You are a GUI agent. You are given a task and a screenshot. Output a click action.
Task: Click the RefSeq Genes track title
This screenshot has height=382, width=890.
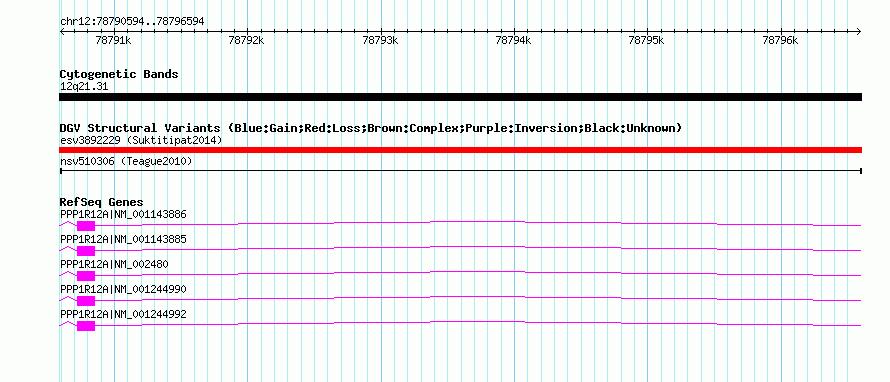[101, 202]
